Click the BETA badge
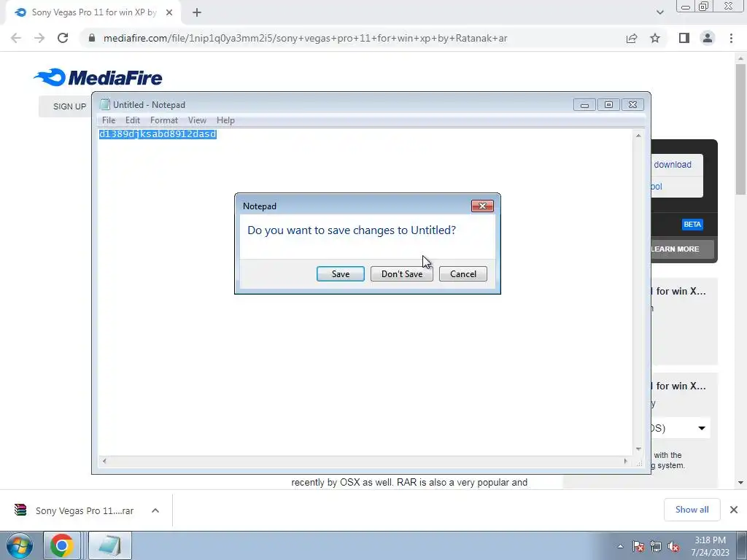747x560 pixels. point(692,225)
